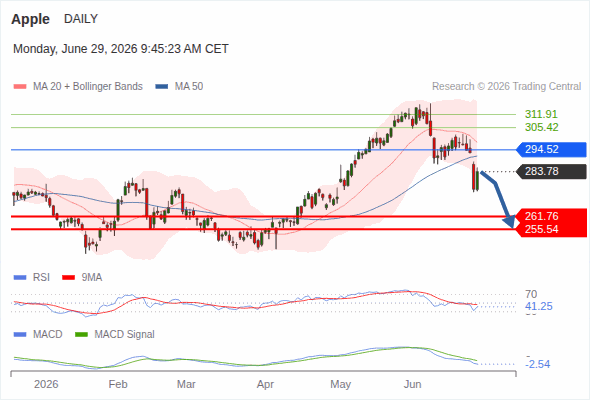
Task: Click the green MACD Signal legend swatch
Action: pyautogui.click(x=82, y=335)
